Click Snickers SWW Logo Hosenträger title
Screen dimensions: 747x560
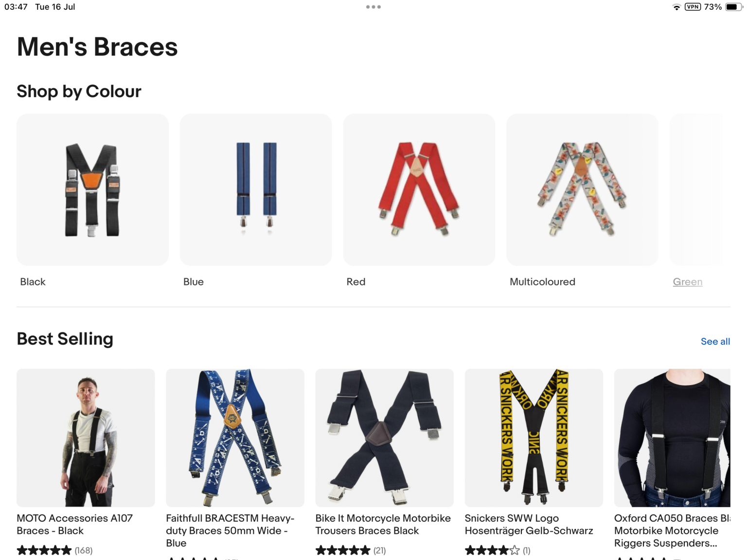click(x=529, y=525)
